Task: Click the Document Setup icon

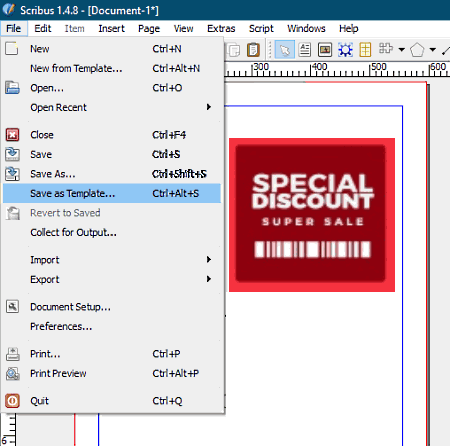Action: tap(12, 307)
